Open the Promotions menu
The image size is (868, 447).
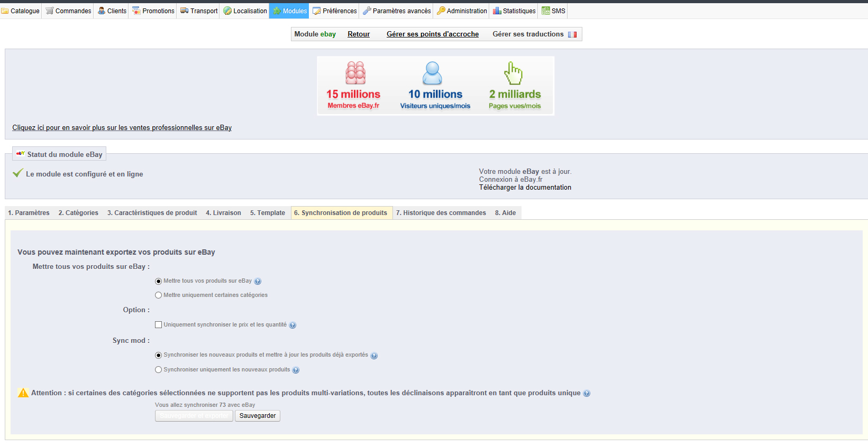click(153, 11)
